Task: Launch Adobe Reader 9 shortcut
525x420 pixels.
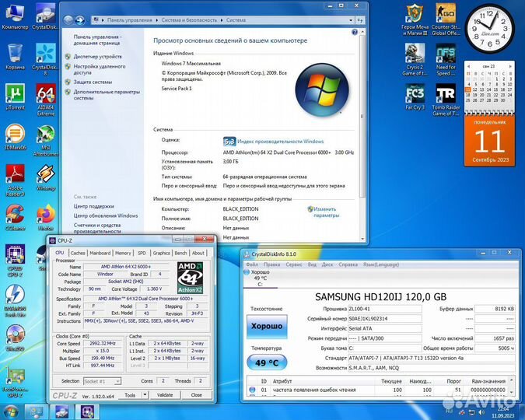Action: tap(15, 180)
